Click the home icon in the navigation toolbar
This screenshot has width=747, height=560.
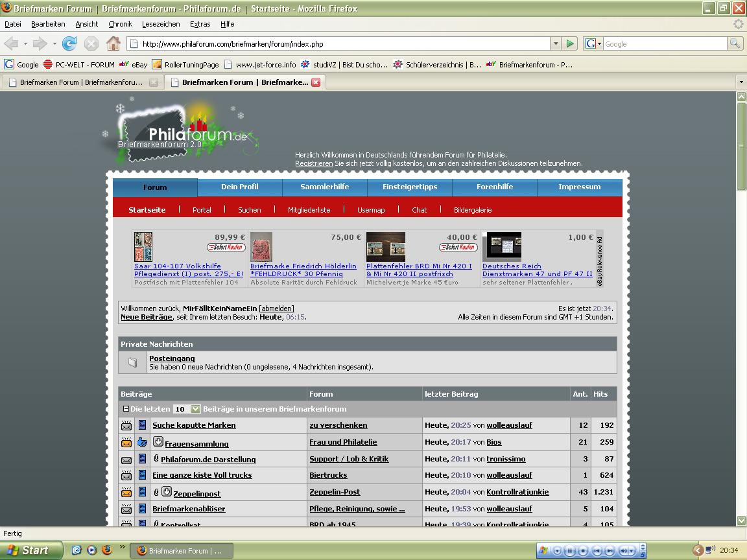(113, 43)
